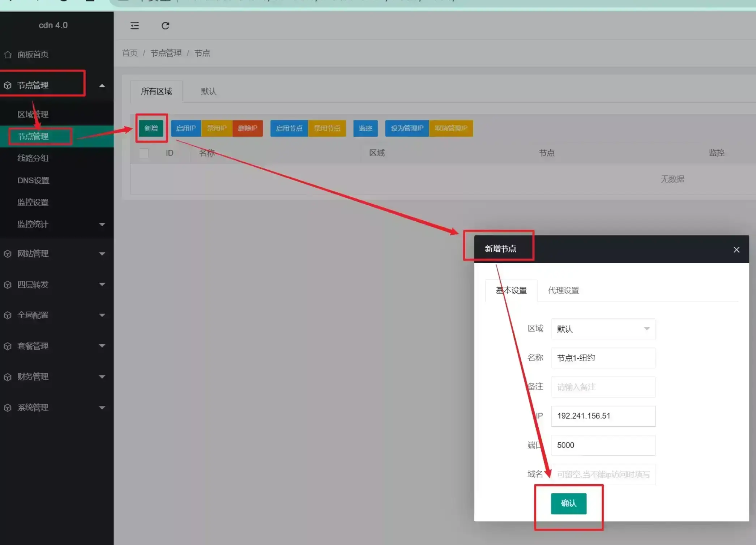
Task: Toggle the sidebar collapse menu icon
Action: click(x=134, y=26)
